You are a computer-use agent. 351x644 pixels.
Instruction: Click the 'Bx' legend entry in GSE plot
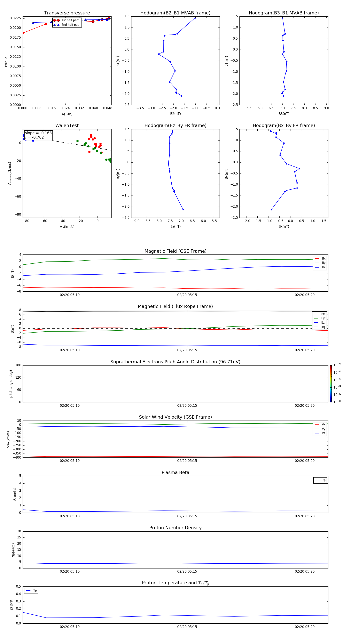pos(320,259)
